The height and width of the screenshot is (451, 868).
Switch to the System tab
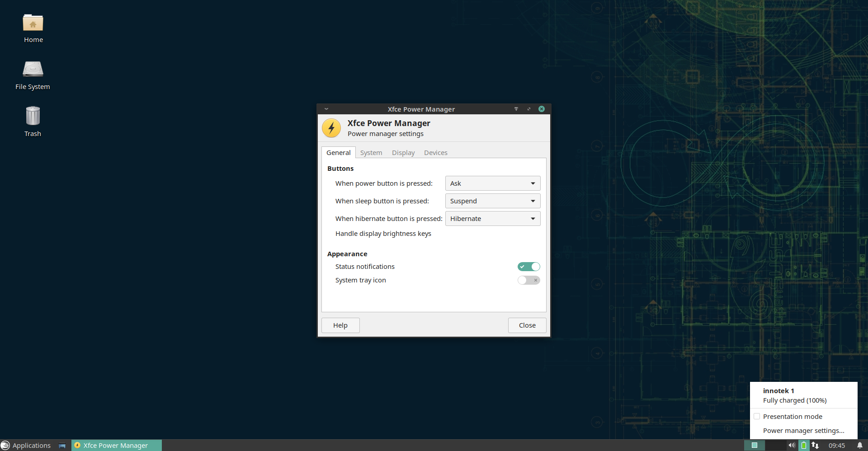pos(371,153)
